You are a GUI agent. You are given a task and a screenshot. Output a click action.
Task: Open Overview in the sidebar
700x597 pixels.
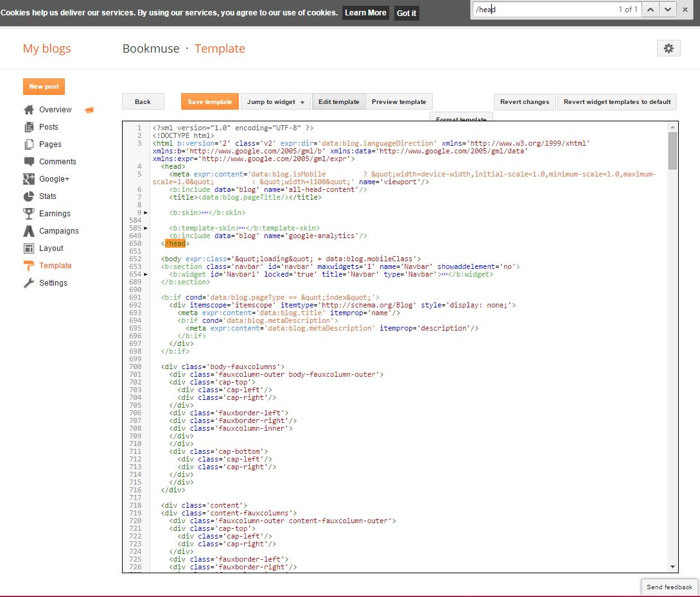pyautogui.click(x=55, y=110)
